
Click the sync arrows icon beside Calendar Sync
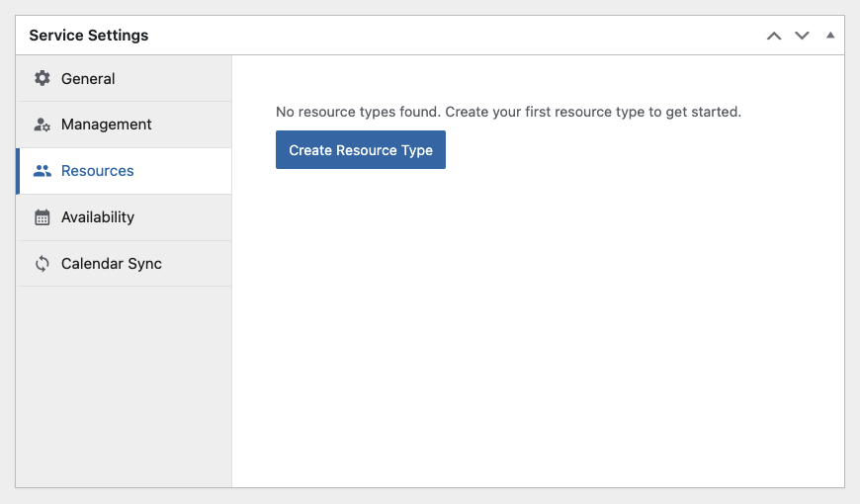(43, 264)
